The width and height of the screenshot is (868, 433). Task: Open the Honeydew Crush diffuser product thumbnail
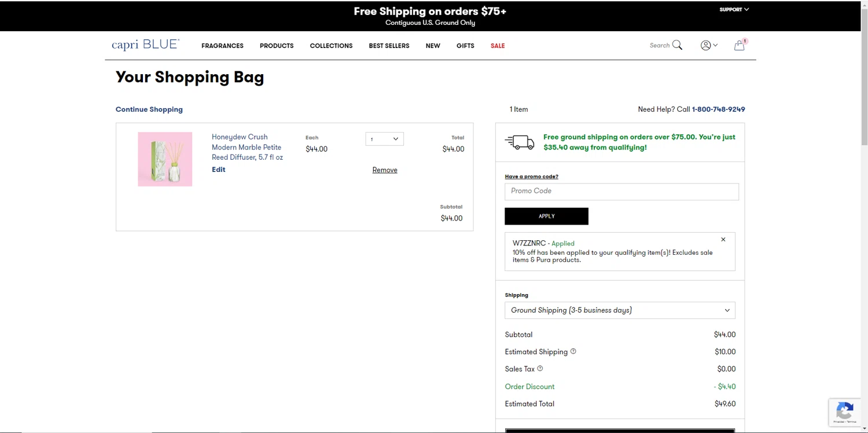(x=165, y=159)
